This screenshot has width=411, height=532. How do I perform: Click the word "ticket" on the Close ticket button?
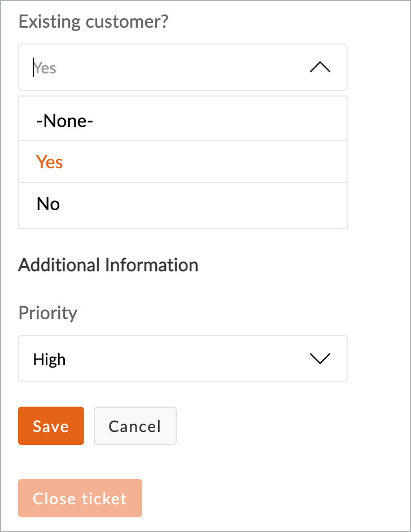click(103, 499)
